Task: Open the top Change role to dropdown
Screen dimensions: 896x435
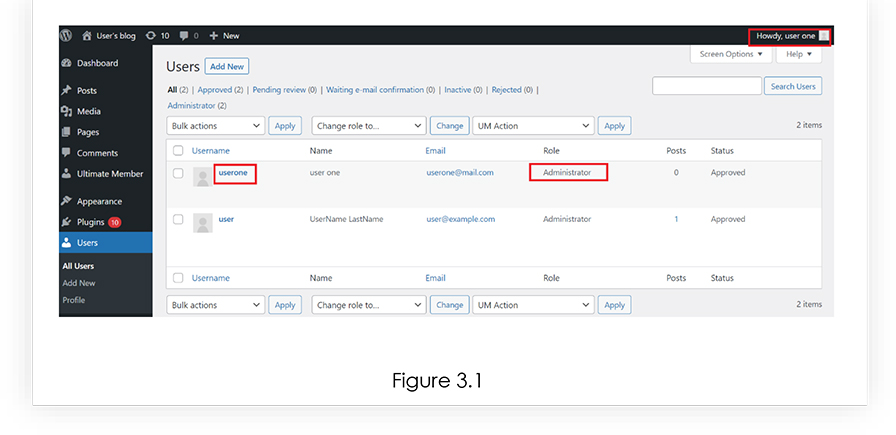Action: click(369, 126)
